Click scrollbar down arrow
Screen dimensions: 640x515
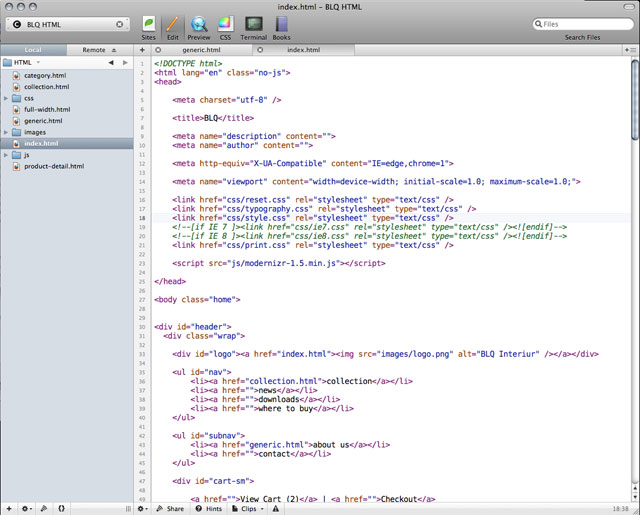pos(635,496)
